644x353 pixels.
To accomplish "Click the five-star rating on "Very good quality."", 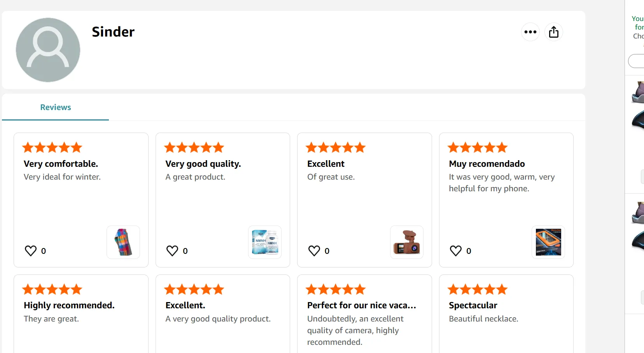I will pos(194,148).
